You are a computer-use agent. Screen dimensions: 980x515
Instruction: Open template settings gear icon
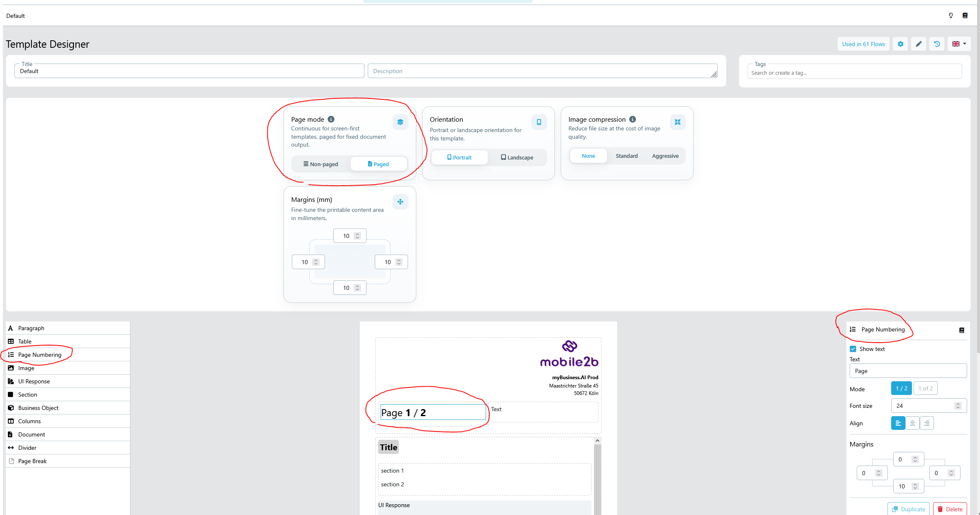(900, 44)
